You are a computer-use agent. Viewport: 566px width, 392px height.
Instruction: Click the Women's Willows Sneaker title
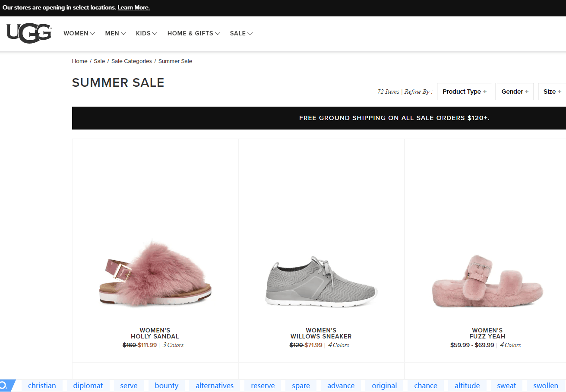click(321, 333)
